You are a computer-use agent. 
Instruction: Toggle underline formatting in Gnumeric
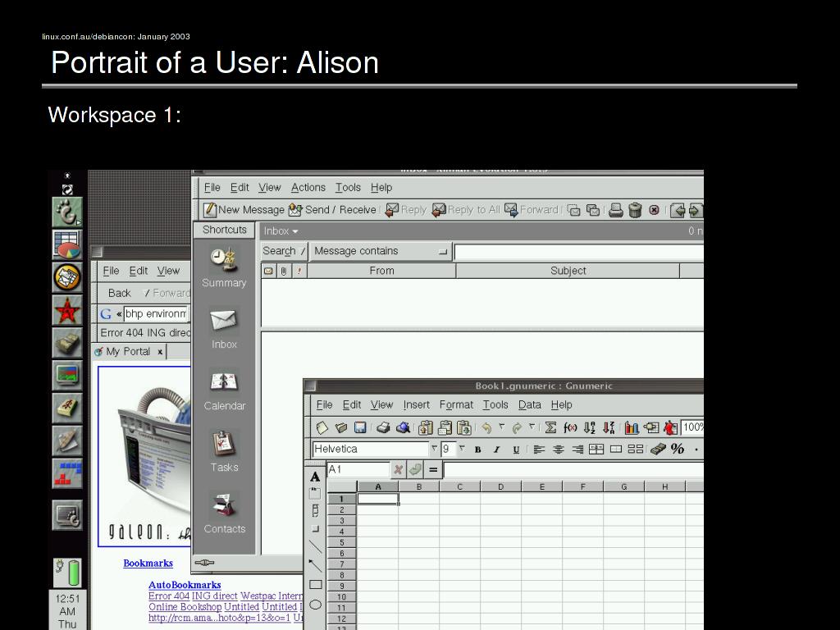click(x=516, y=450)
